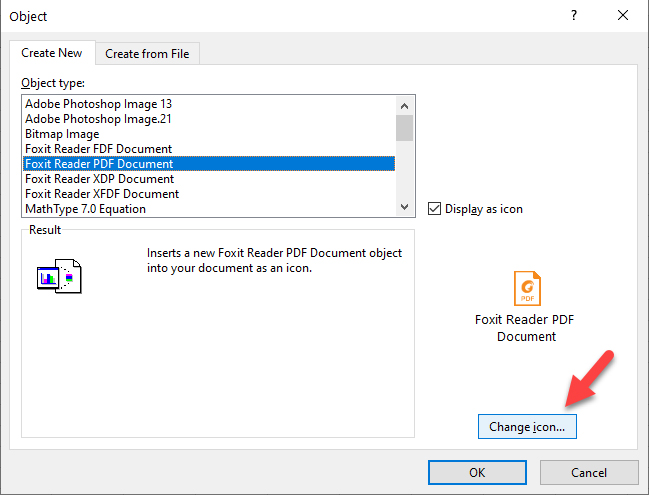Click the help question mark button
Screen dimensions: 649x495
[x=574, y=16]
